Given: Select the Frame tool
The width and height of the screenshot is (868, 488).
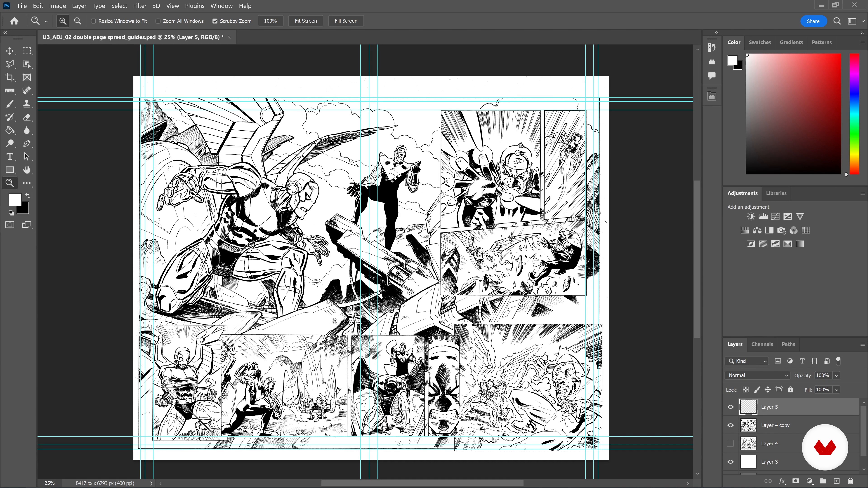Looking at the screenshot, I should 27,77.
